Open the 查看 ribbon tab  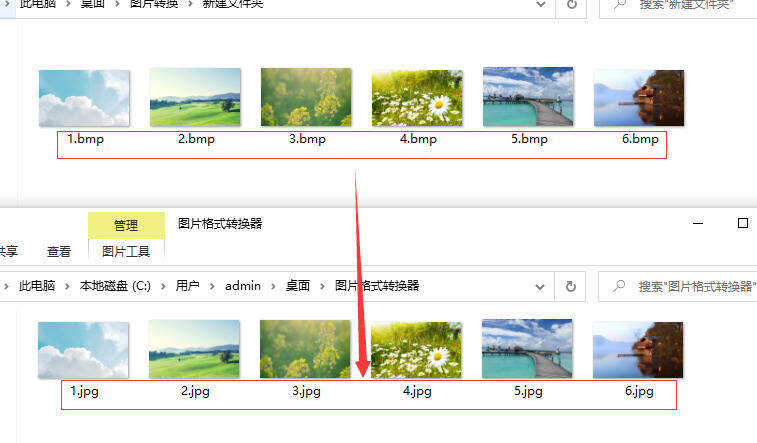(59, 252)
